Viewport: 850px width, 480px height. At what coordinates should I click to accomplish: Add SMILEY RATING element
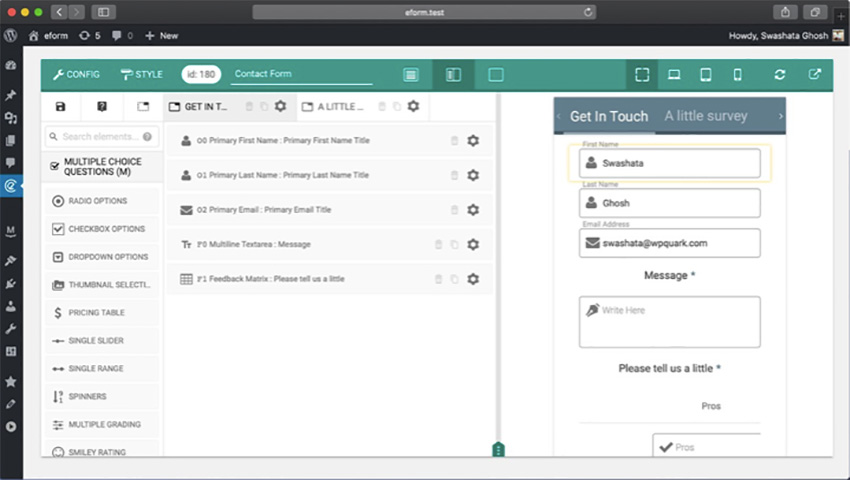click(102, 450)
